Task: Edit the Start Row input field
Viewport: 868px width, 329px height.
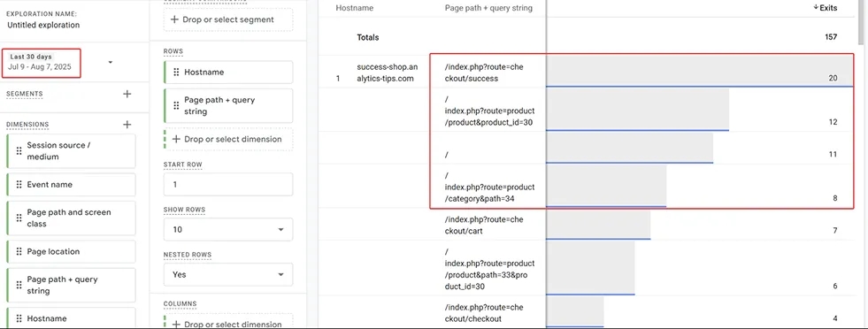Action: pos(228,185)
